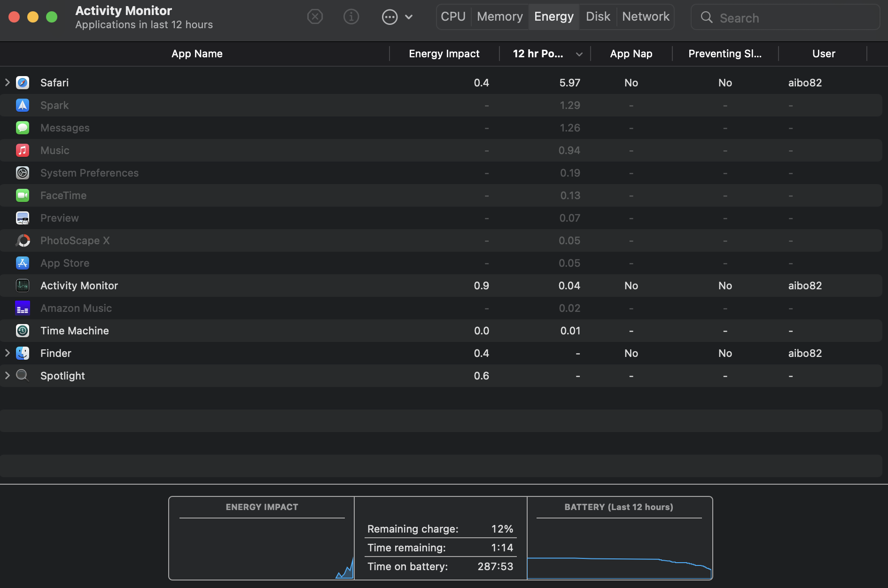The image size is (888, 588).
Task: Click the Spotlight magnifier icon in list
Action: click(23, 376)
